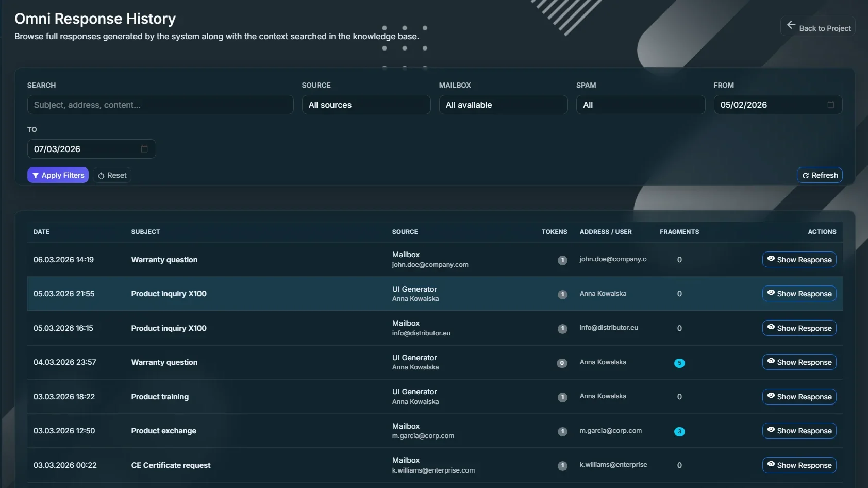Show Response for 05.03.2026 16:15 Product inquiry X100
The image size is (868, 488).
[x=799, y=328]
